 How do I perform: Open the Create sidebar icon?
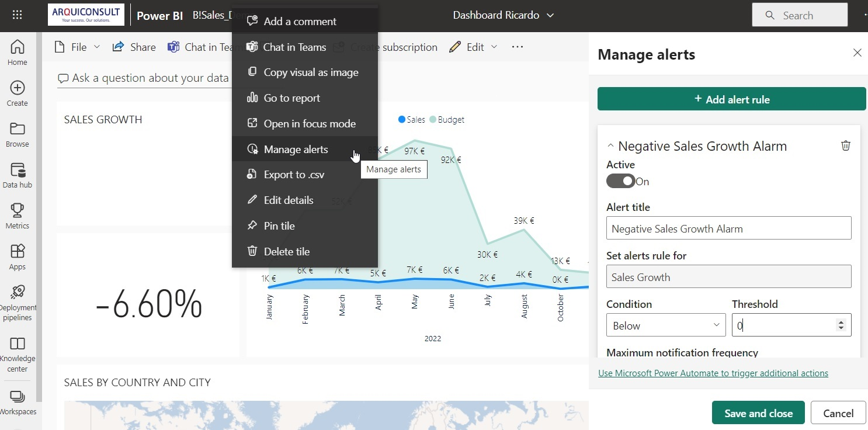pos(18,93)
